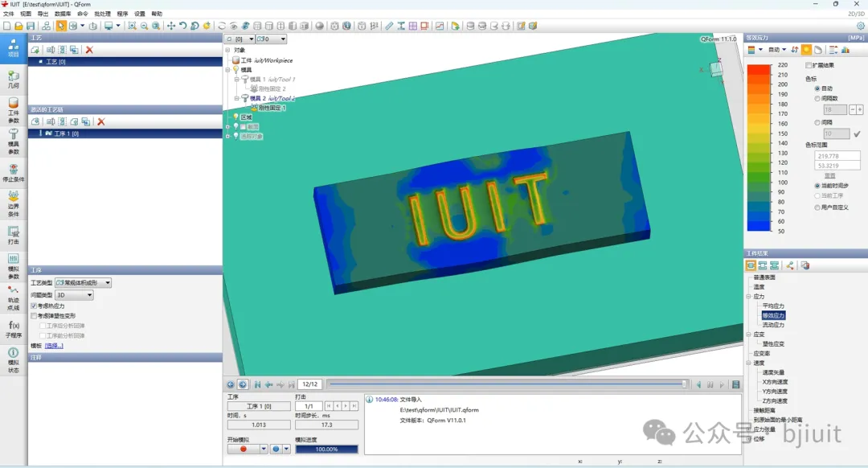The image size is (868, 468).
Task: Click the 模拟状态 simulation status info icon
Action: 14,356
